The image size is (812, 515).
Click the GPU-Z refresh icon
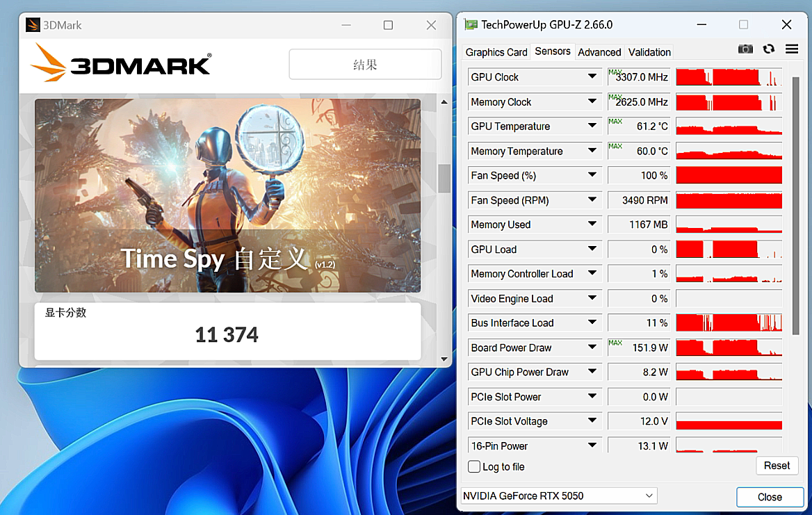[769, 49]
